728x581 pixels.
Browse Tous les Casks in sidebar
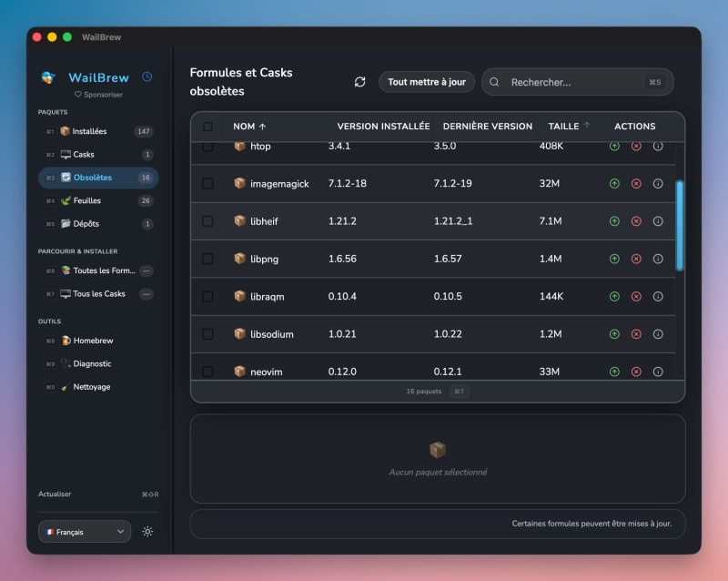[x=98, y=294]
